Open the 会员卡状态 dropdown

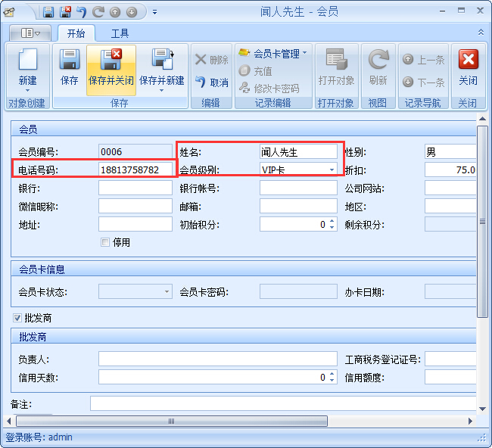click(167, 291)
